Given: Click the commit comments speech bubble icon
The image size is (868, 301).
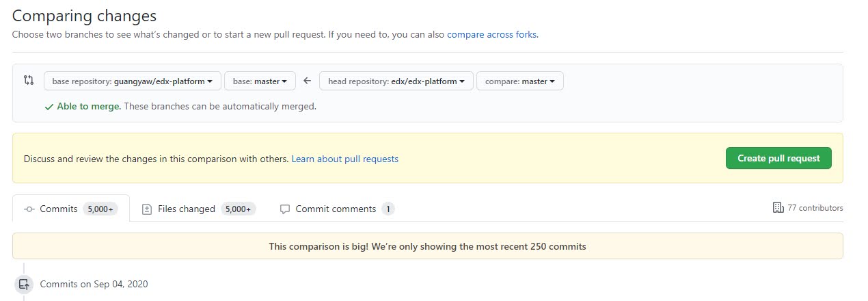Looking at the screenshot, I should [285, 209].
